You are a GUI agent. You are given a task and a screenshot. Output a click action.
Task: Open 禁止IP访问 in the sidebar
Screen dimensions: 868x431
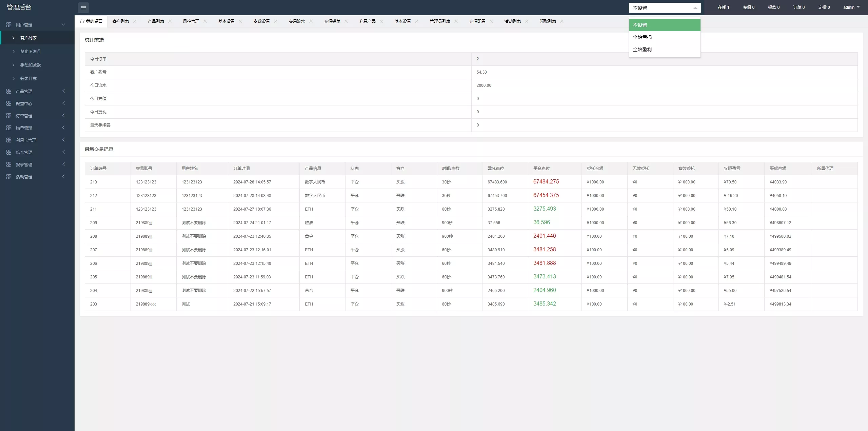pyautogui.click(x=30, y=51)
